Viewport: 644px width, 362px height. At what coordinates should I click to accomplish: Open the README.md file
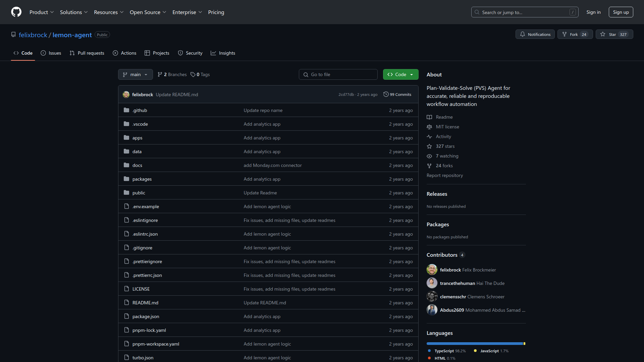(145, 302)
